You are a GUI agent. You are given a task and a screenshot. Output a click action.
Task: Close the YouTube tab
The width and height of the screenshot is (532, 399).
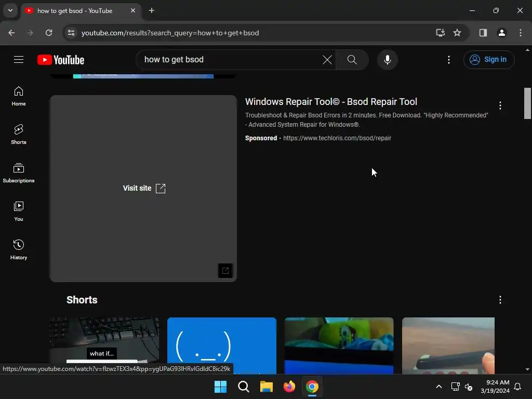tap(133, 10)
